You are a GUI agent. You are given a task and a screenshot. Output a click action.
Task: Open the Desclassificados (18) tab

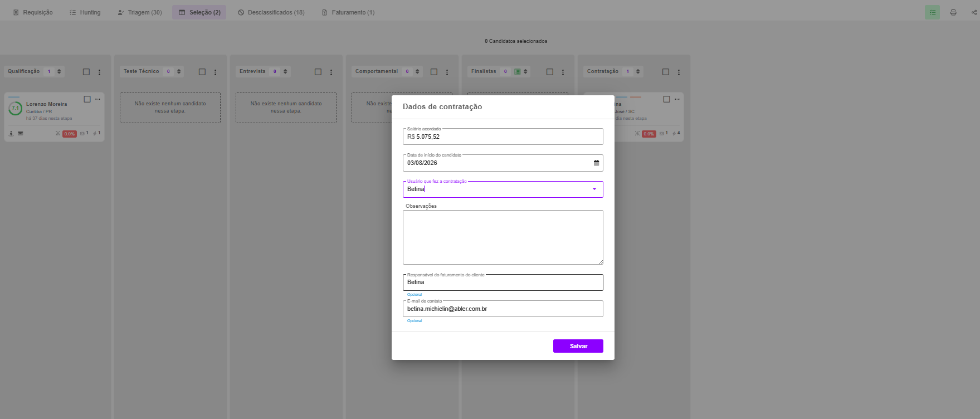coord(271,12)
